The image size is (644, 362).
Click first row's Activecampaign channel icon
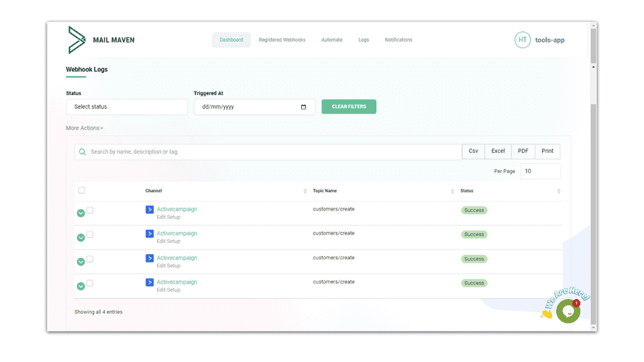149,210
